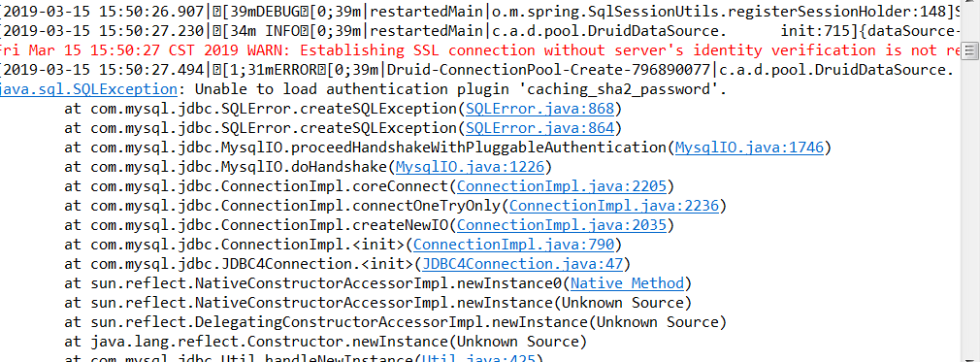Open the Util.java:425 link

(478, 358)
